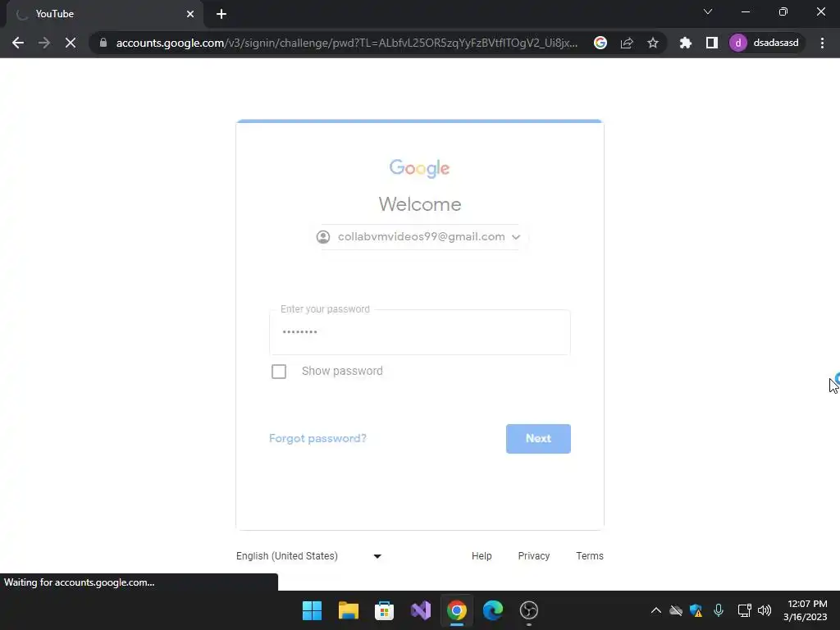Open the Terms link
Viewport: 840px width, 630px height.
[590, 556]
